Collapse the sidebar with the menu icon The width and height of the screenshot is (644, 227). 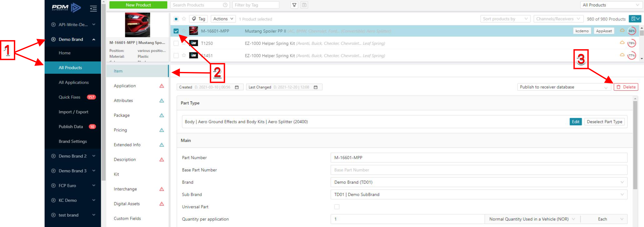[x=93, y=9]
